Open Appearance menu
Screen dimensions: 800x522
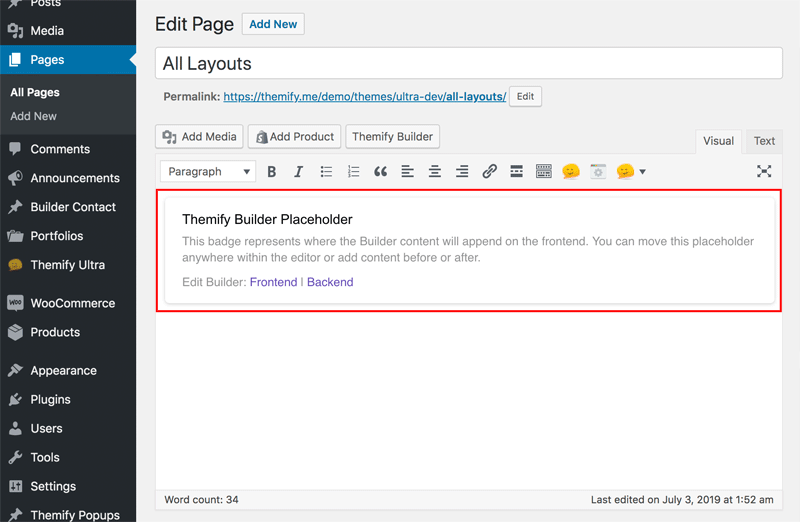point(68,370)
